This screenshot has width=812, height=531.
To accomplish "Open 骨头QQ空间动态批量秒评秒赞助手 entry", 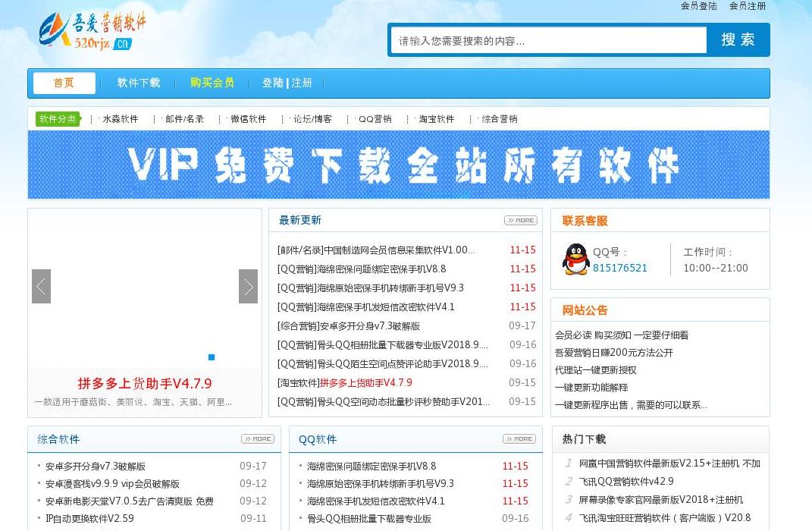I will coord(383,401).
